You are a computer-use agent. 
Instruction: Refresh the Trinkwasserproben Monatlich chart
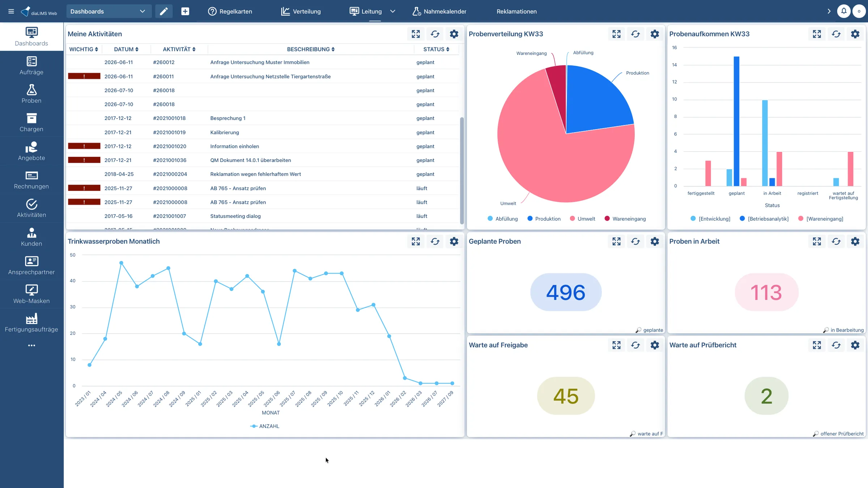point(435,241)
